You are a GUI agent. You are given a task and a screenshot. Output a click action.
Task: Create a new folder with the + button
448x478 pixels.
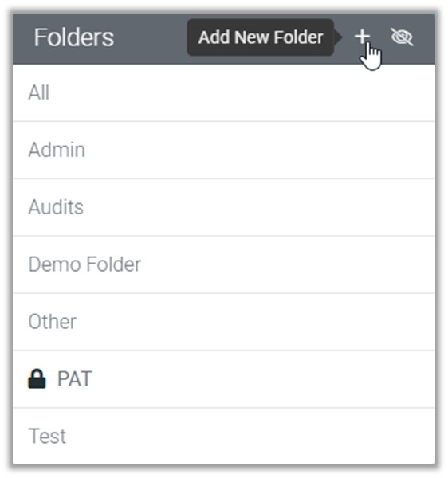(x=362, y=37)
